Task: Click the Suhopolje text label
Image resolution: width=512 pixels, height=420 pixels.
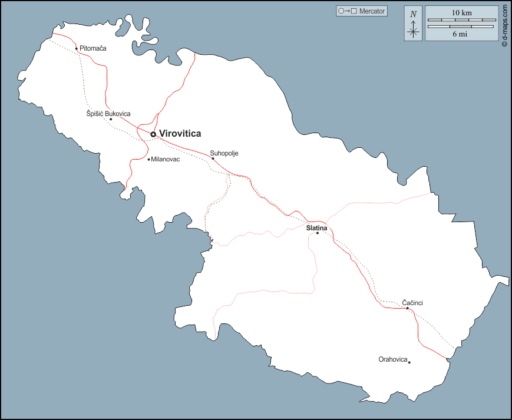Action: click(224, 153)
